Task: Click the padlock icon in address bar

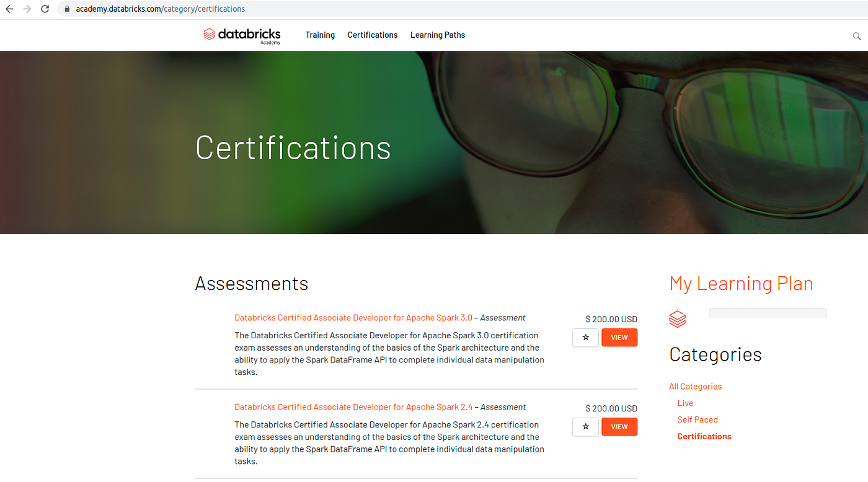Action: 68,9
